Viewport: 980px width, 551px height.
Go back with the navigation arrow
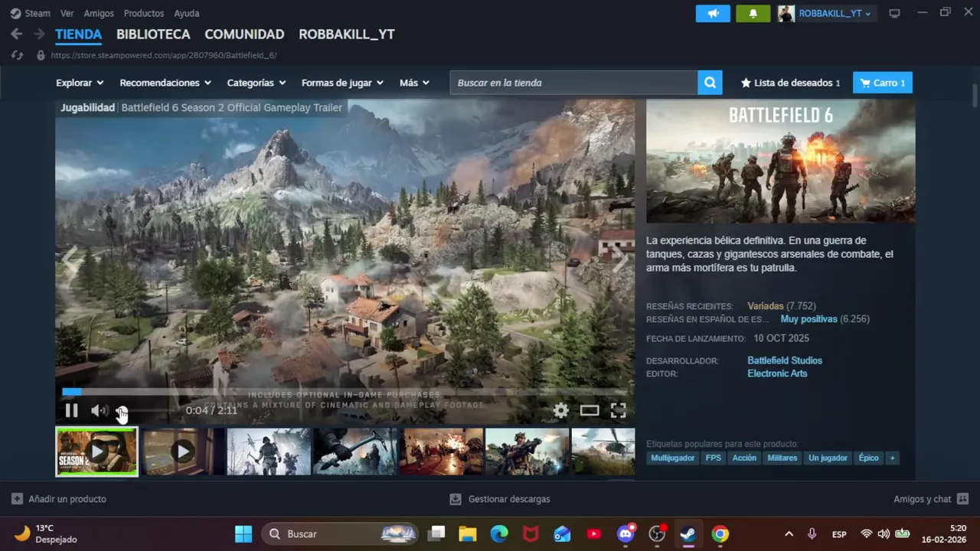click(x=17, y=34)
